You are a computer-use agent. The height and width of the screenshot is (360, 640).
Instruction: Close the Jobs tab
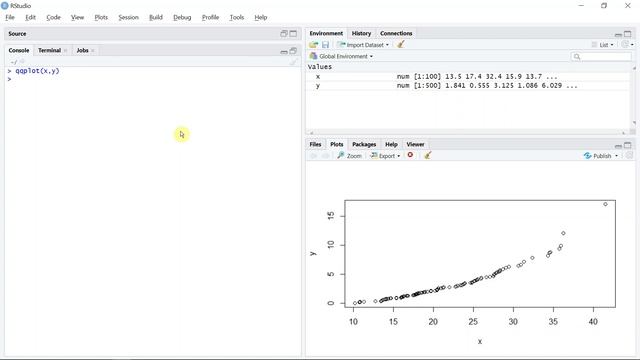pyautogui.click(x=93, y=51)
